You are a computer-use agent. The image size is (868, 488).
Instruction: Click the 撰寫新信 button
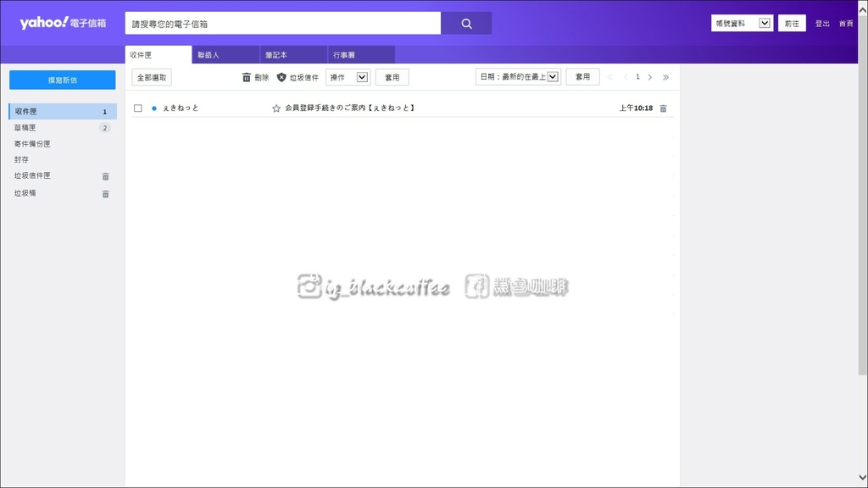(61, 80)
